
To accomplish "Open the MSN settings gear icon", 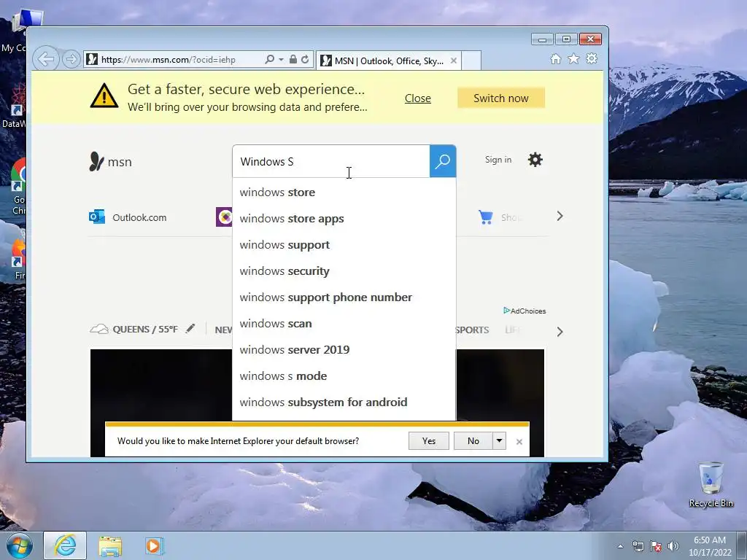I will click(x=535, y=160).
